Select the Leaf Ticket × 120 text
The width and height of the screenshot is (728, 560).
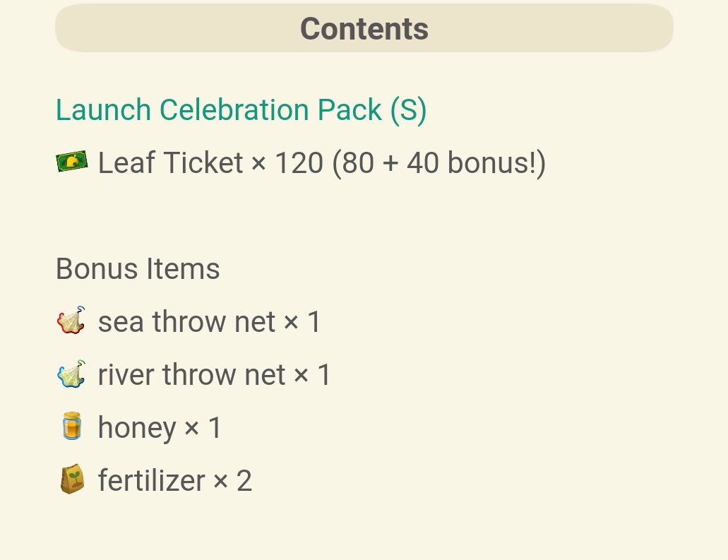point(211,163)
